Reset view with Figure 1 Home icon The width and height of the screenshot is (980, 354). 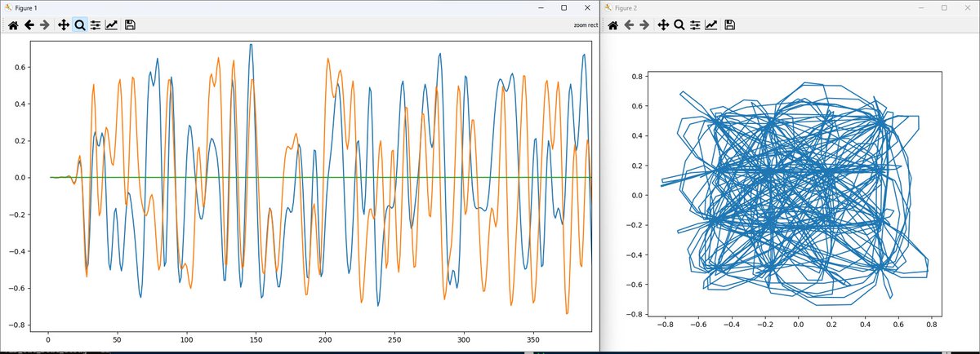[13, 25]
